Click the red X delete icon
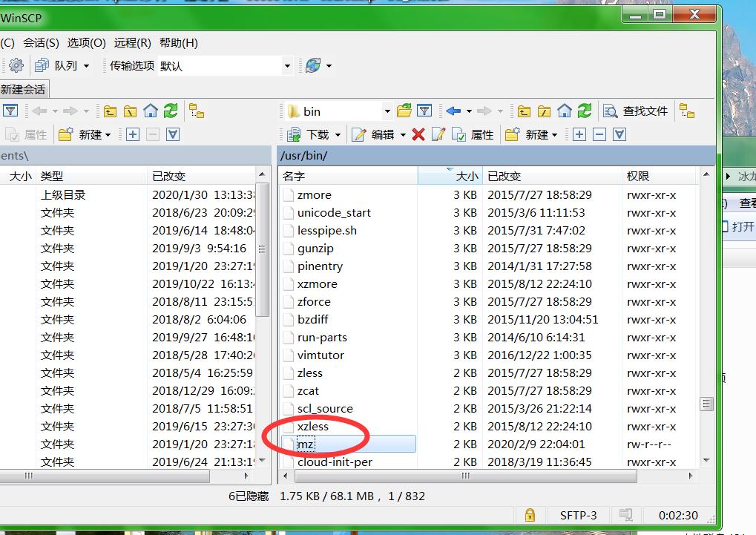The width and height of the screenshot is (756, 535). point(418,134)
